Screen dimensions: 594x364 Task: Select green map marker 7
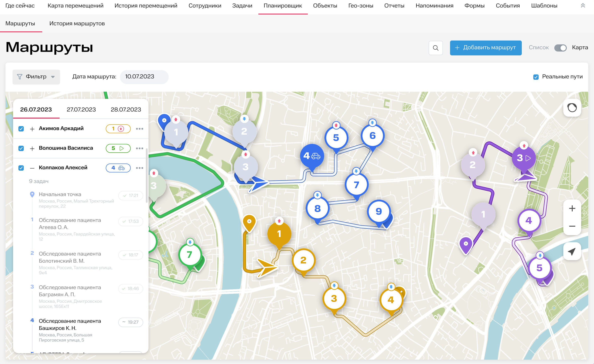(190, 255)
